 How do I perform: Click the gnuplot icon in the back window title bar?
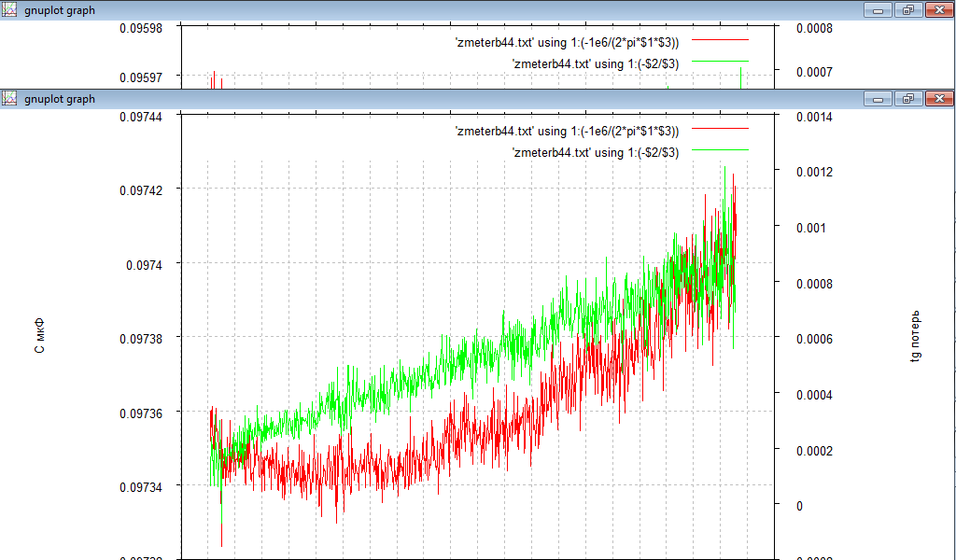pos(9,10)
